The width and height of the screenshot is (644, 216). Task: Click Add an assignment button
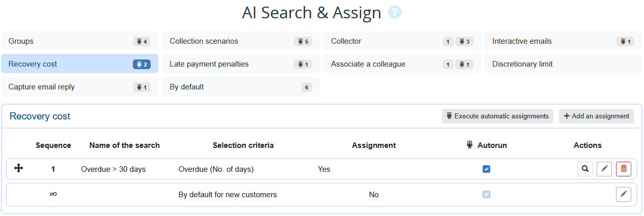pos(596,116)
